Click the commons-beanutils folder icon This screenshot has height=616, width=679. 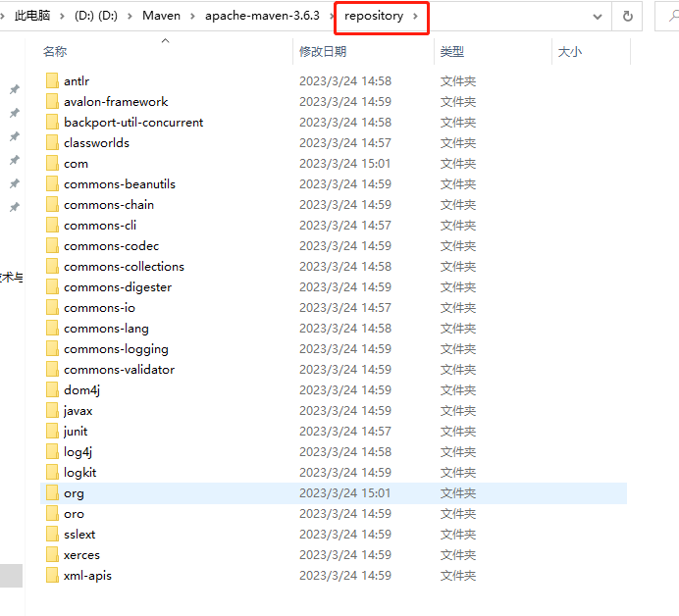pos(52,184)
